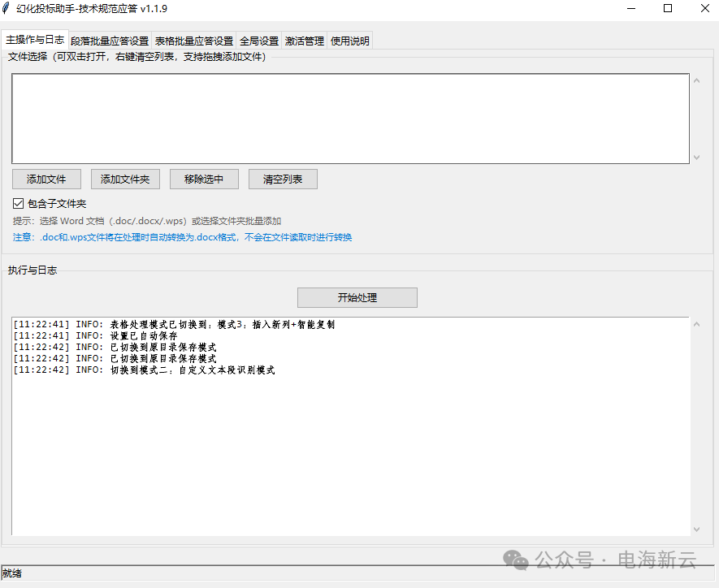
Task: Click the file list scrollbar up arrow
Action: (696, 80)
